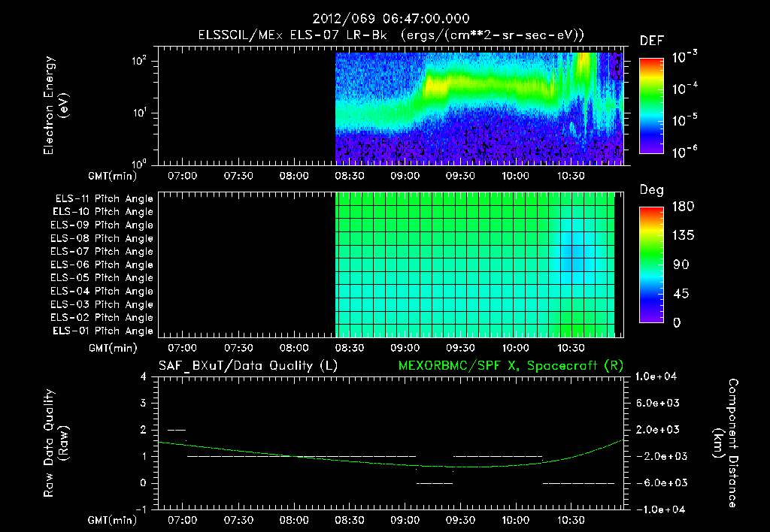Click the 45 value on Deg scale
The width and height of the screenshot is (770, 532).
point(681,294)
